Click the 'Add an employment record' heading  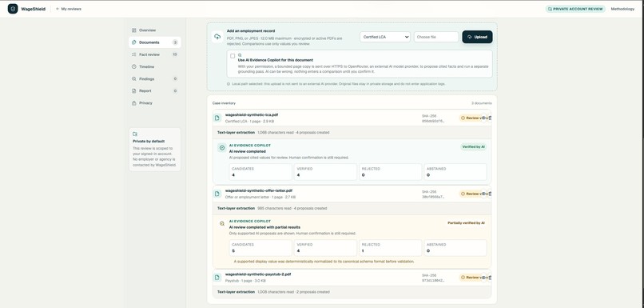(251, 31)
